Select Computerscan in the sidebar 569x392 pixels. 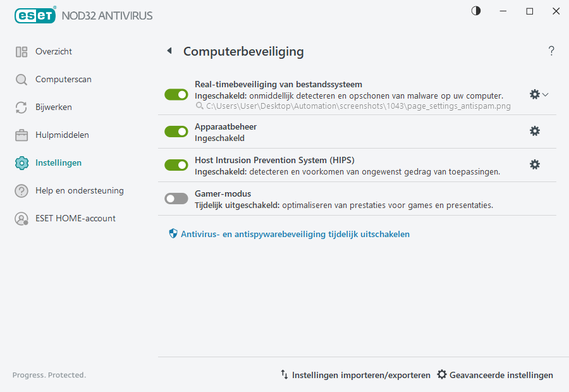[x=63, y=79]
